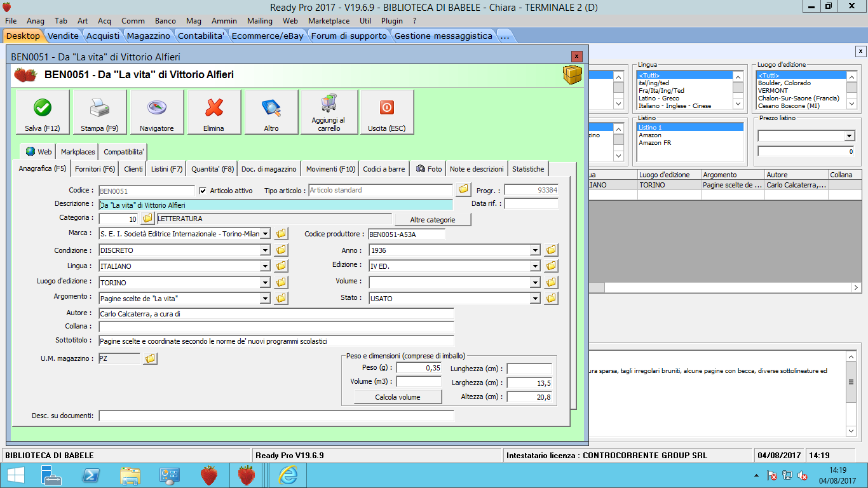Screen dimensions: 868x488
Task: Expand the Argomento dropdown
Action: point(265,298)
